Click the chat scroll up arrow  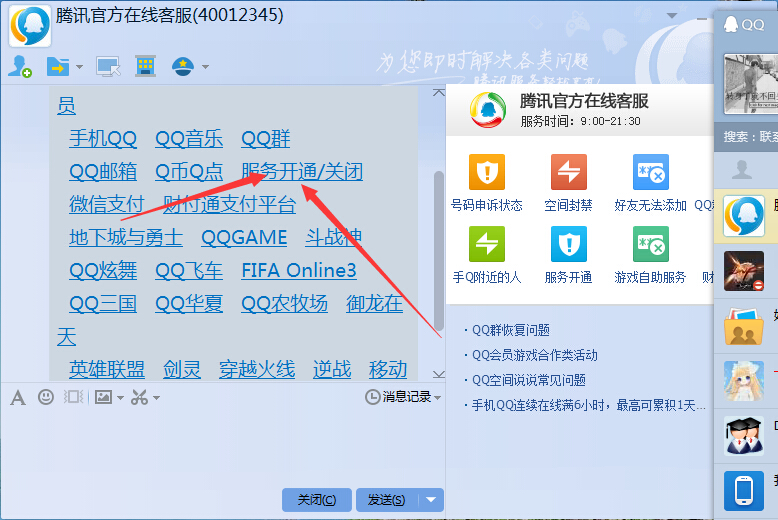tap(439, 93)
